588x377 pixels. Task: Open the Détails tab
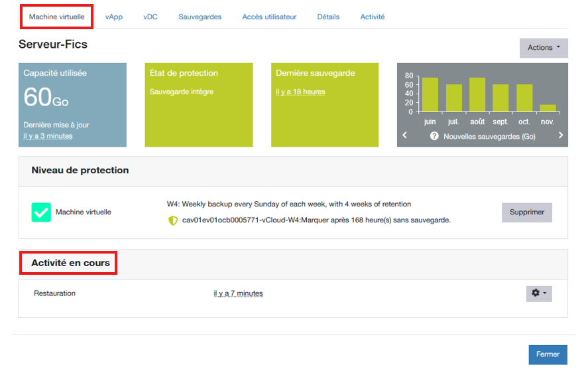(x=328, y=17)
